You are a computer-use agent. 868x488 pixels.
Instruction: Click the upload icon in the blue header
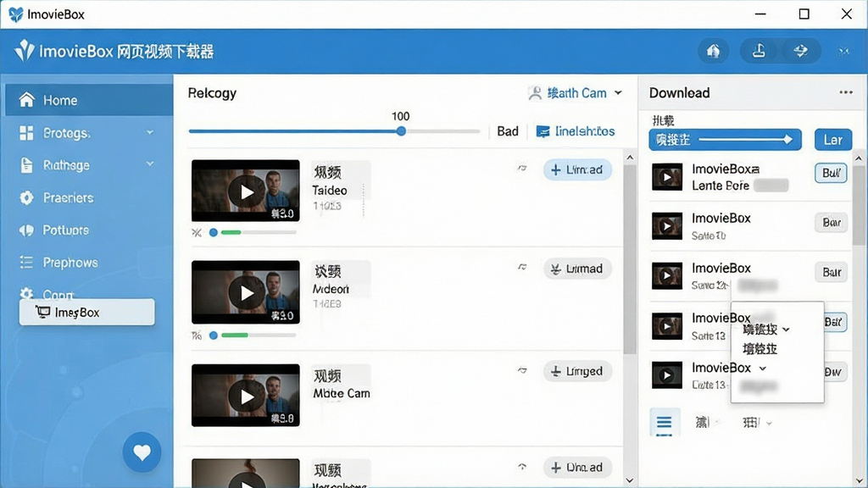(759, 51)
